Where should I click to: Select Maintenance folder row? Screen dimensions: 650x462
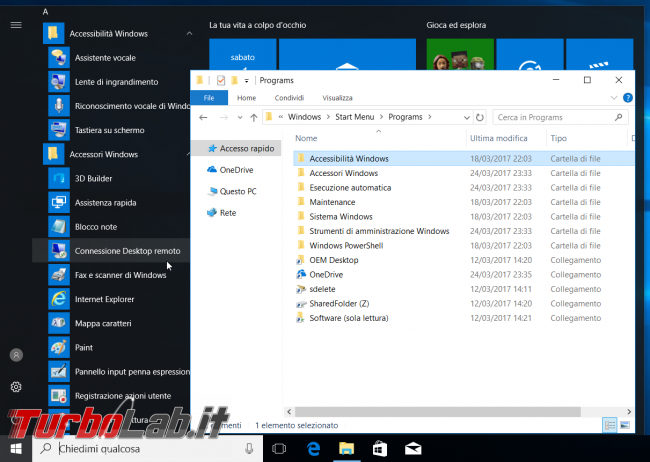[463, 202]
